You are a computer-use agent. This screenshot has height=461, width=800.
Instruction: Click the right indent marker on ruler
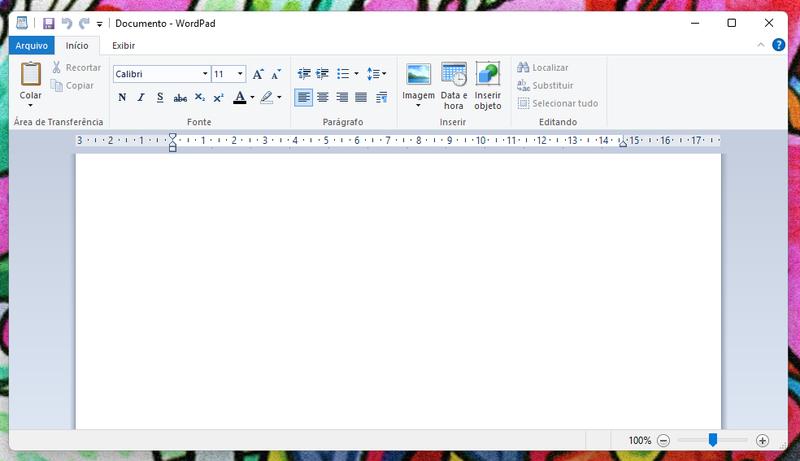point(623,144)
